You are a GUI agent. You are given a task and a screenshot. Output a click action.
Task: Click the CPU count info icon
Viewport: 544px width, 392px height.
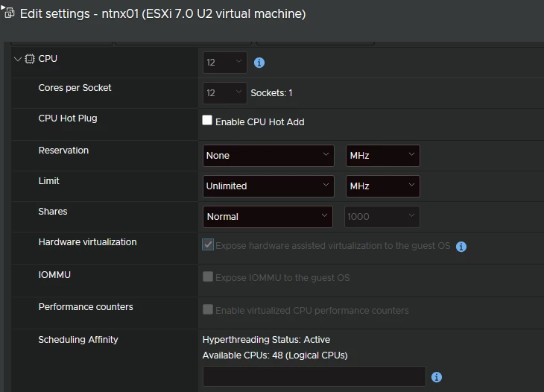[259, 63]
